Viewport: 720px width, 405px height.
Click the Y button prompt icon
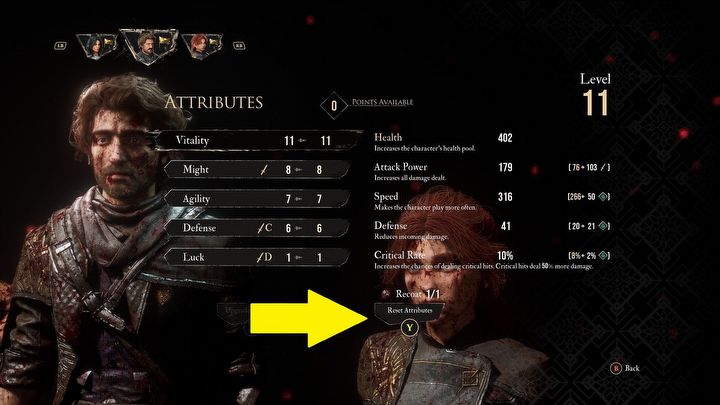point(409,328)
